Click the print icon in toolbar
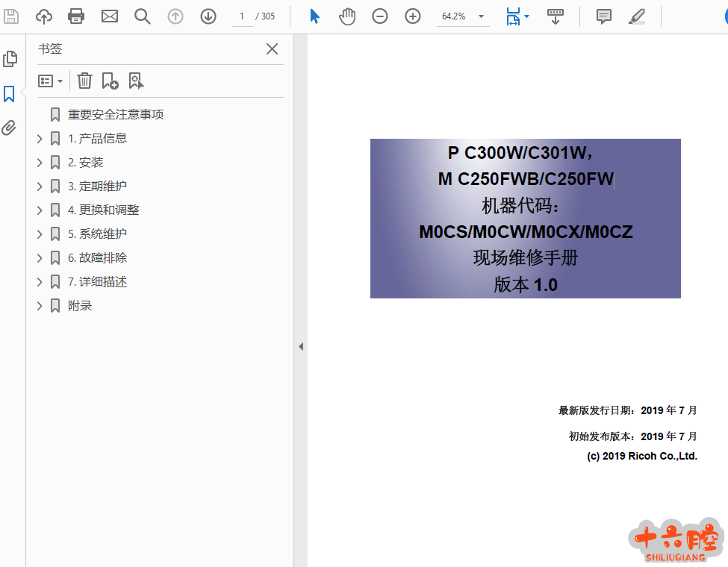 pyautogui.click(x=76, y=16)
